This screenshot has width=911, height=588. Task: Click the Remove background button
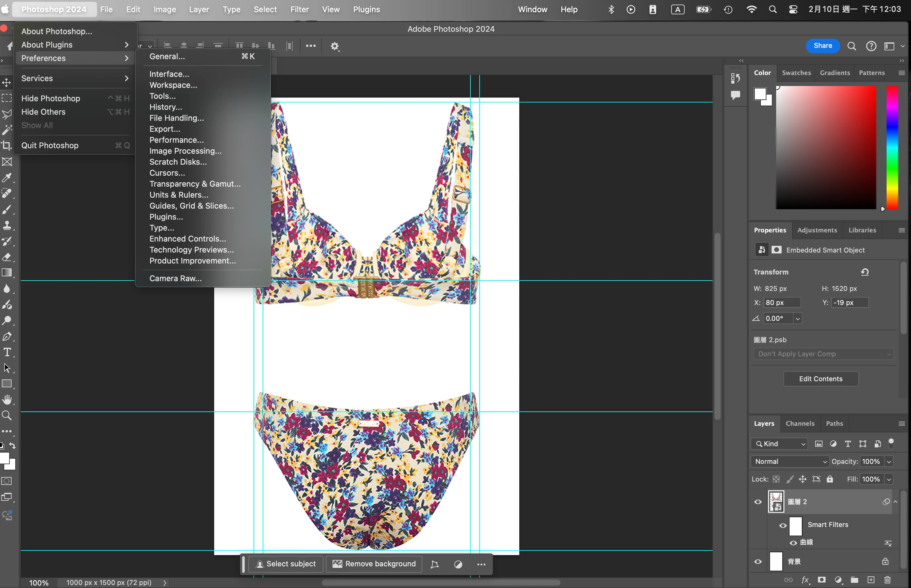tap(374, 564)
